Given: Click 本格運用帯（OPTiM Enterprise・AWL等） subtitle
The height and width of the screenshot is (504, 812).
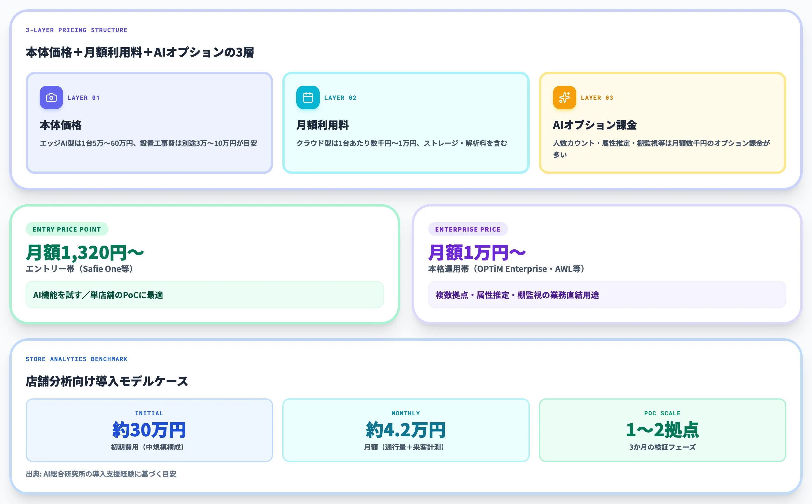Looking at the screenshot, I should pyautogui.click(x=506, y=269).
